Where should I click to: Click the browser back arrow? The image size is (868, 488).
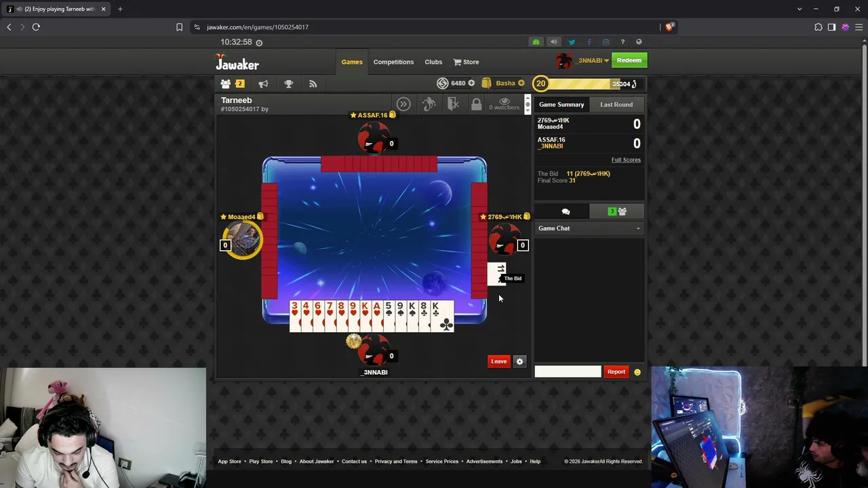[x=9, y=27]
